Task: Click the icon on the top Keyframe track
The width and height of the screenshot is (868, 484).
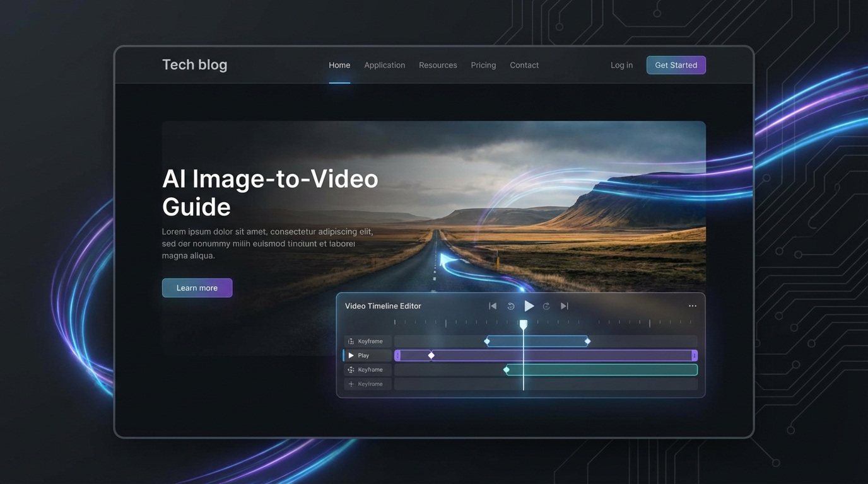Action: click(351, 342)
